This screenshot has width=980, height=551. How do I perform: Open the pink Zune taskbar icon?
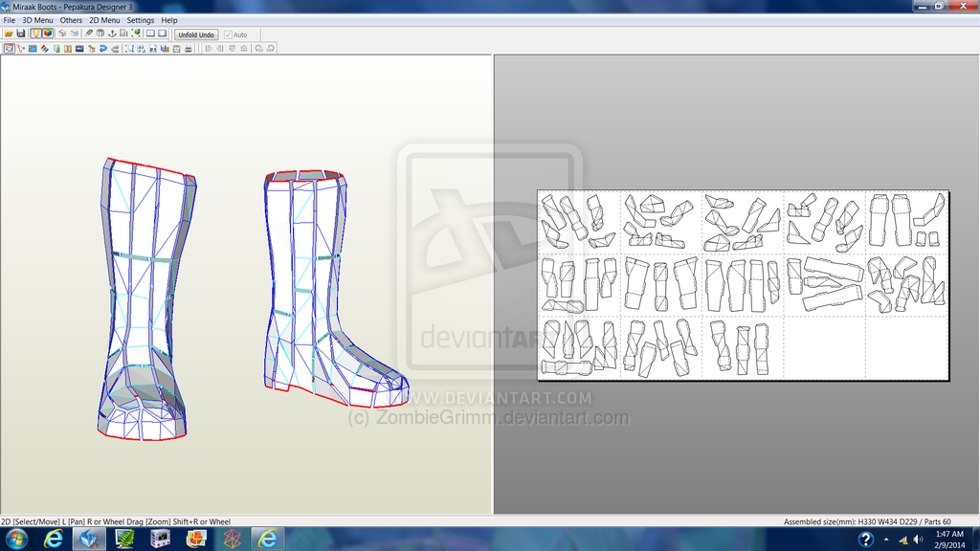click(232, 539)
